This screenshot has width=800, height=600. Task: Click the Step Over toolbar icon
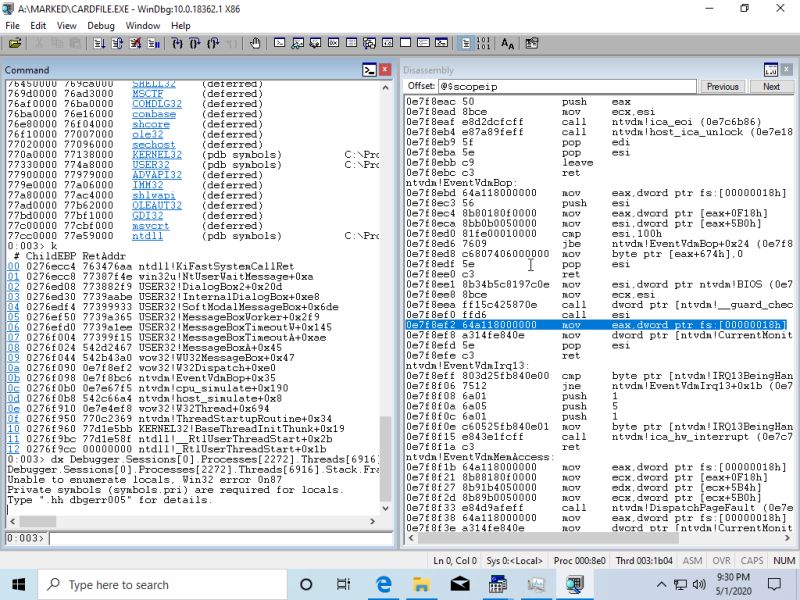195,44
